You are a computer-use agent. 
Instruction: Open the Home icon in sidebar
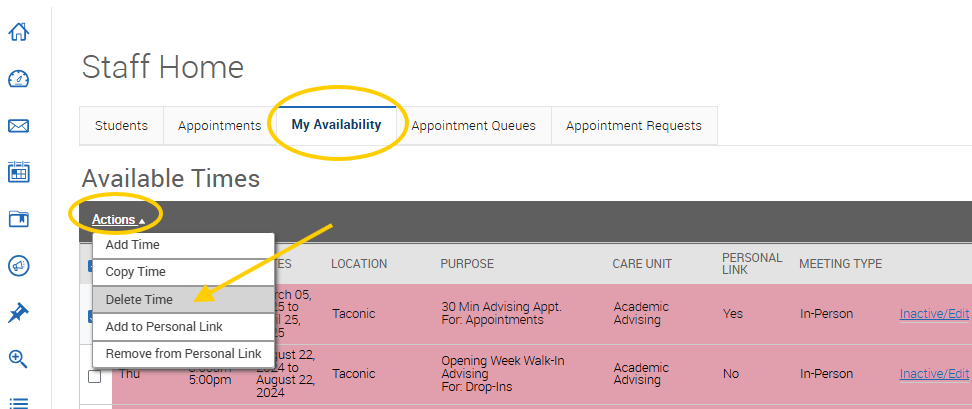click(x=18, y=32)
